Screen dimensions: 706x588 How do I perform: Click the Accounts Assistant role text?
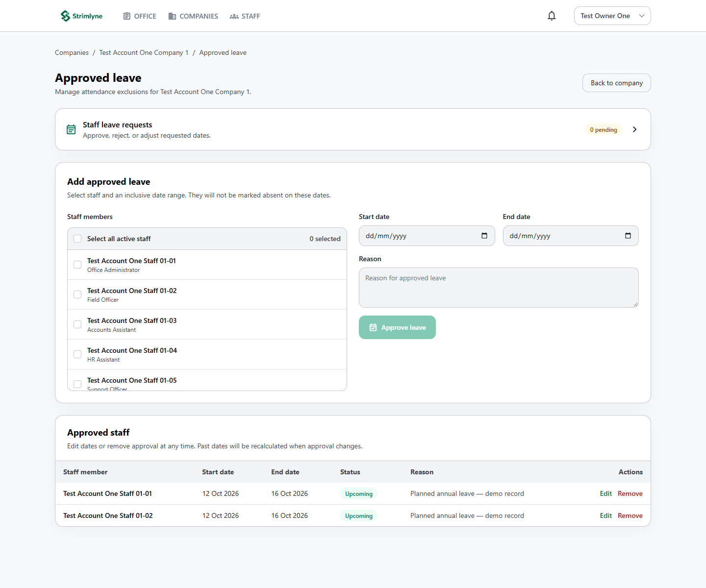(111, 330)
